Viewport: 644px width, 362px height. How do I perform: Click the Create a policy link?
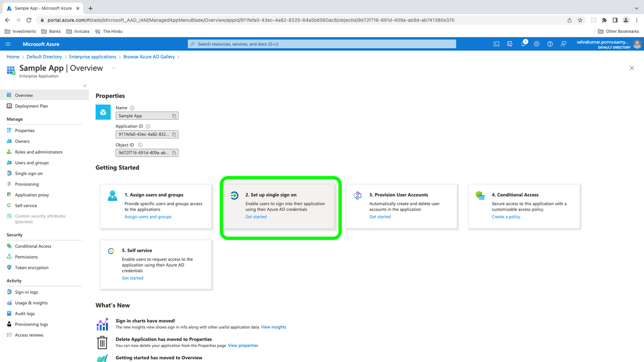(x=506, y=217)
